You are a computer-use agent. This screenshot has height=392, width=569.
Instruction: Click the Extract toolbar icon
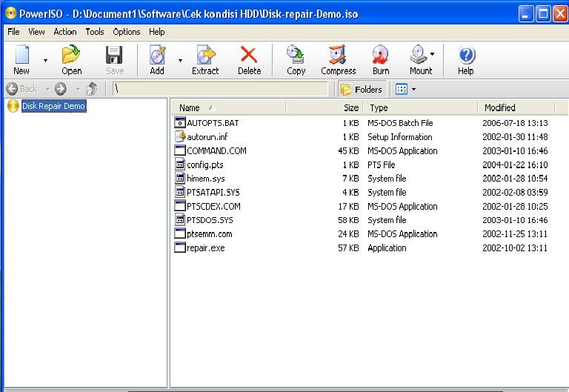coord(206,55)
